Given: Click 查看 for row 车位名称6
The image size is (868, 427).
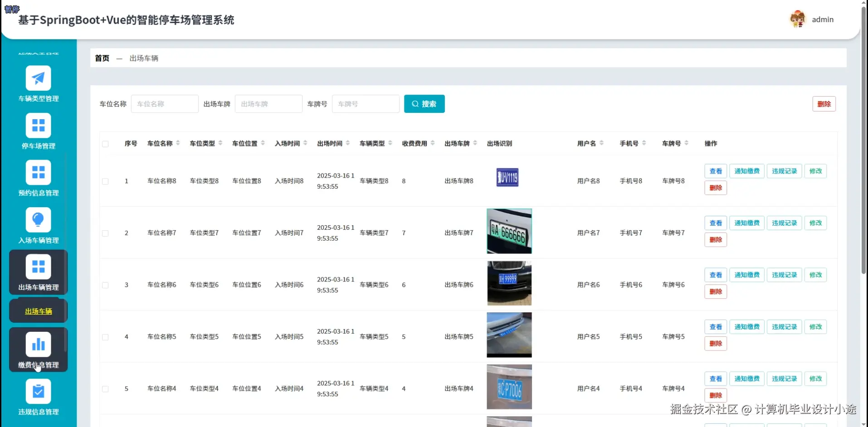Looking at the screenshot, I should pyautogui.click(x=716, y=275).
